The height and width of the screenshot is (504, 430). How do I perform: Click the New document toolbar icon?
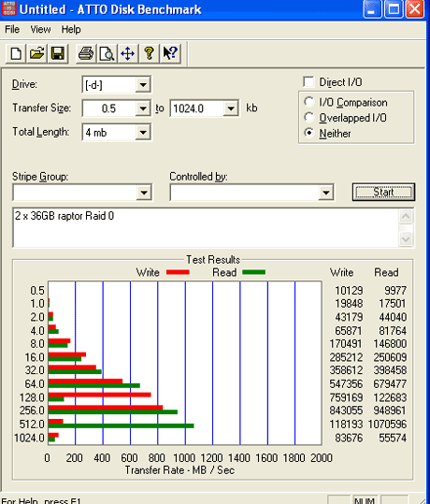coord(16,53)
